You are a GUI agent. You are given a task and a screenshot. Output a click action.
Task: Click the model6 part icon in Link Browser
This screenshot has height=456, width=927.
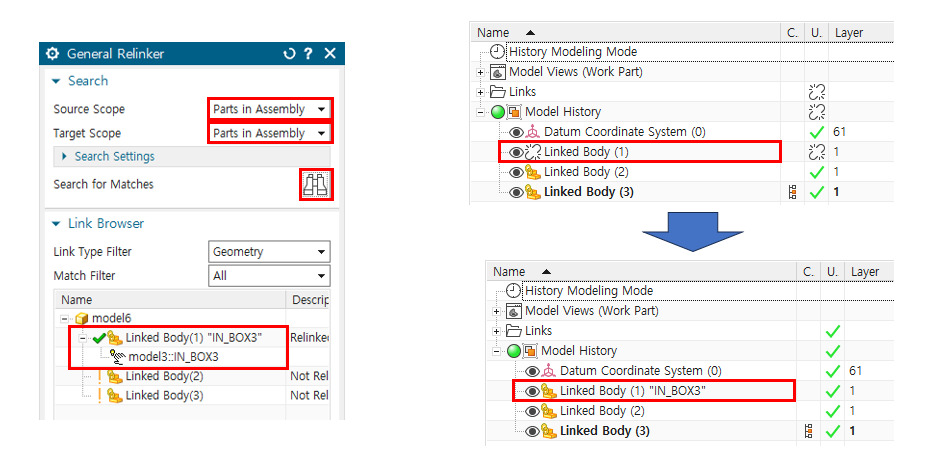point(82,318)
